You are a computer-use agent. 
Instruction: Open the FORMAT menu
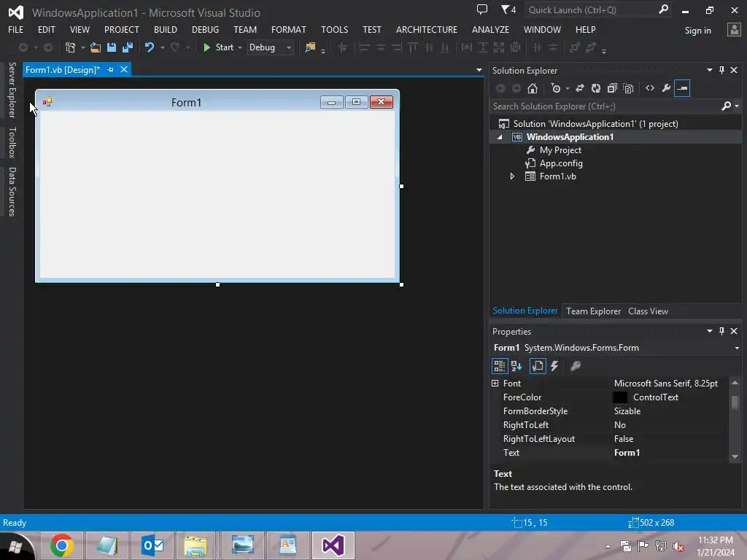tap(289, 29)
